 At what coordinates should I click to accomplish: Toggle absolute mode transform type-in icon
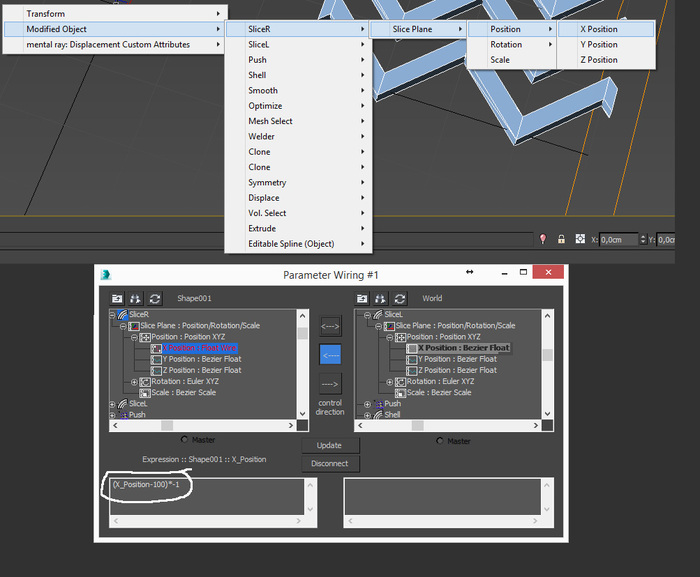click(580, 239)
